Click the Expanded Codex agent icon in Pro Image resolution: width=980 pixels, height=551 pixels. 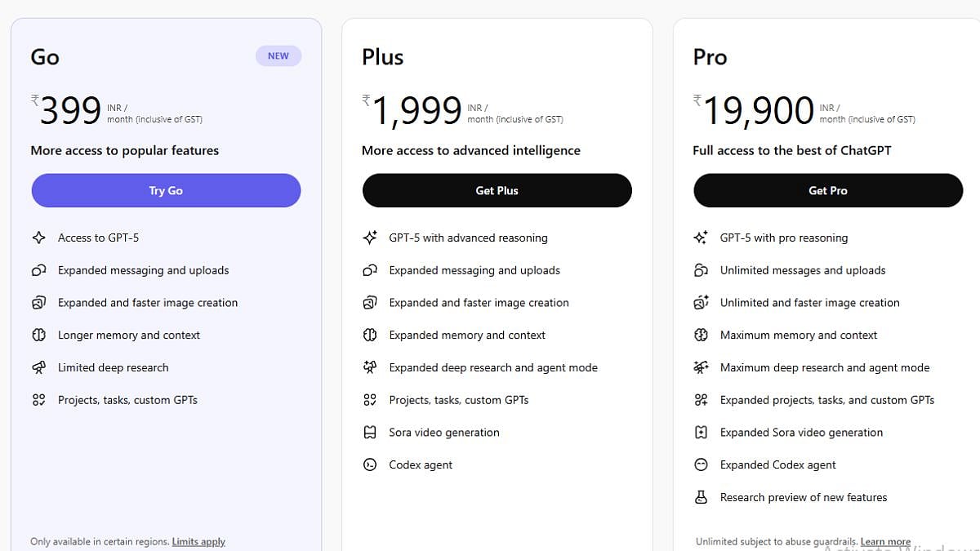[701, 465]
